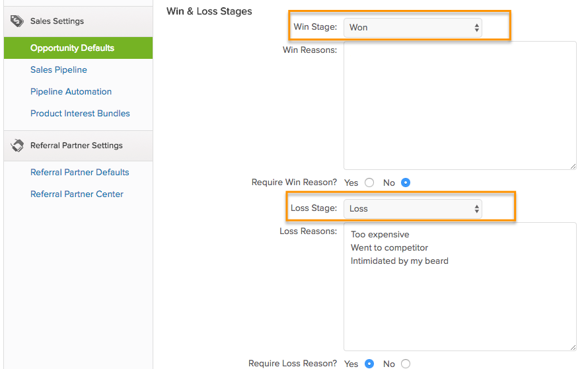Click the Win Reasons resize handle
Image resolution: width=588 pixels, height=369 pixels.
pos(572,165)
